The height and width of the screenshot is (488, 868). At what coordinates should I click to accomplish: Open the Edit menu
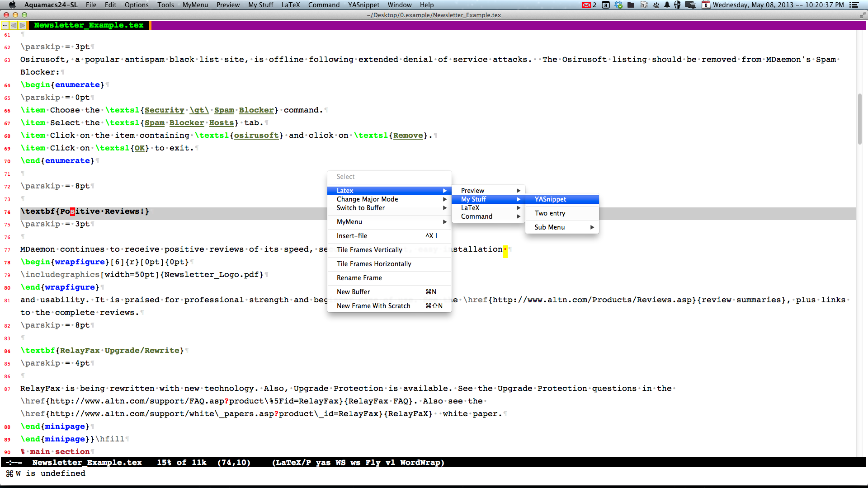click(110, 5)
